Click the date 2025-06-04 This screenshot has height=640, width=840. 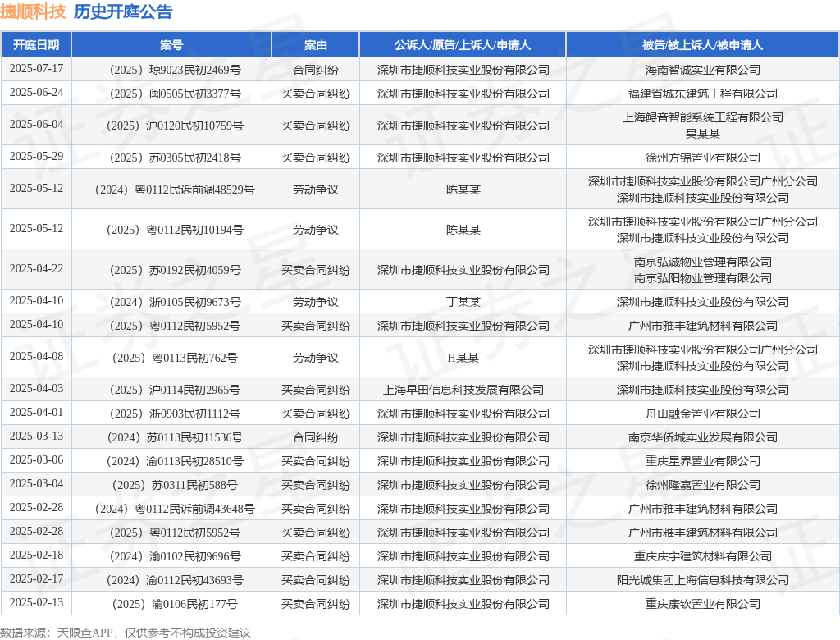pos(36,125)
